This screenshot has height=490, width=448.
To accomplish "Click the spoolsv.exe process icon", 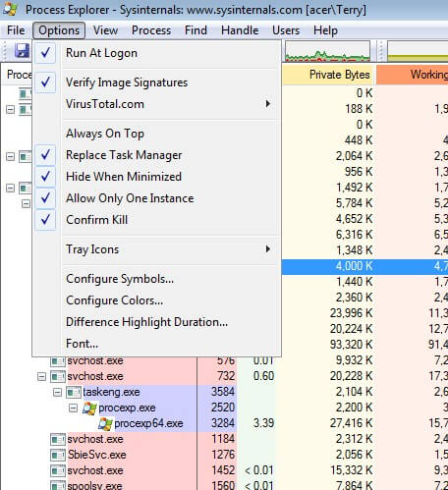I will tap(58, 485).
